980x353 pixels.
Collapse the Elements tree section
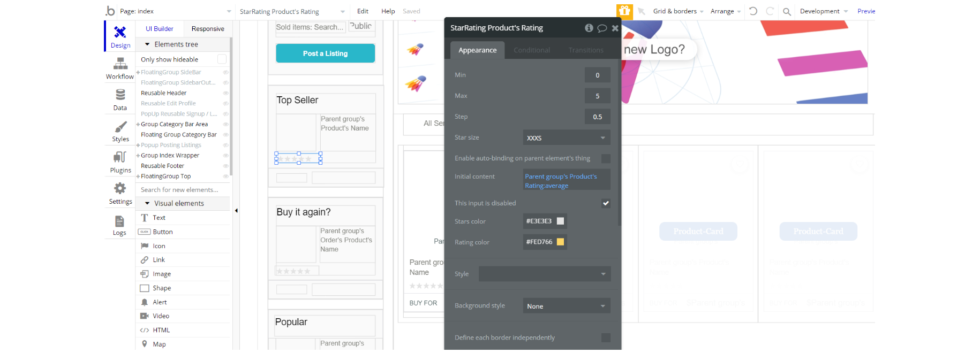(x=147, y=44)
